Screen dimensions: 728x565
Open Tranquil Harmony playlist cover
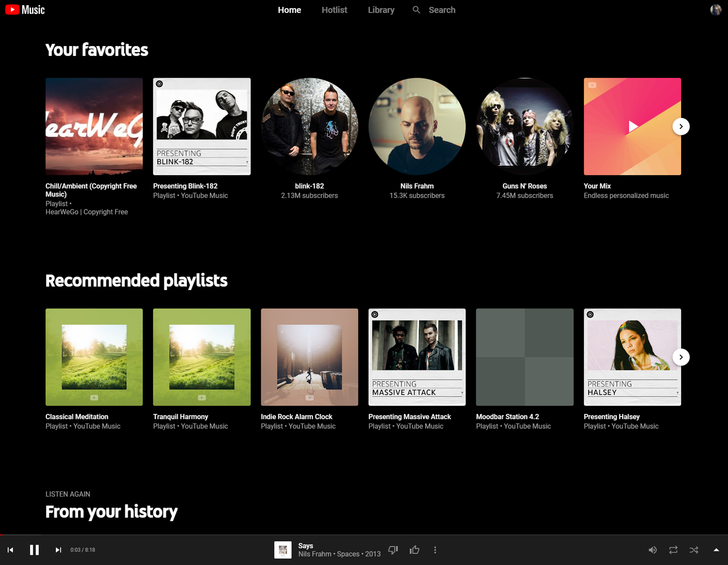click(202, 357)
